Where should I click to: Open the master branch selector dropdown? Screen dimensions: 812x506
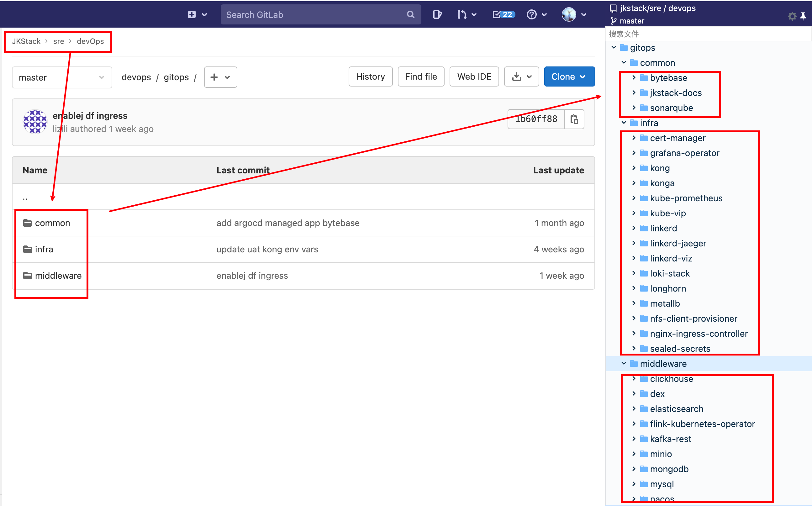coord(62,77)
